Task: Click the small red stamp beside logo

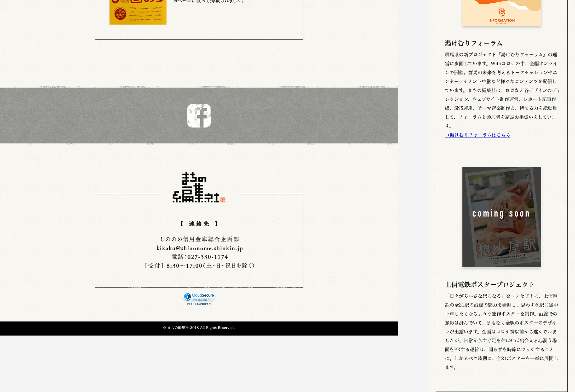Action: point(223,200)
